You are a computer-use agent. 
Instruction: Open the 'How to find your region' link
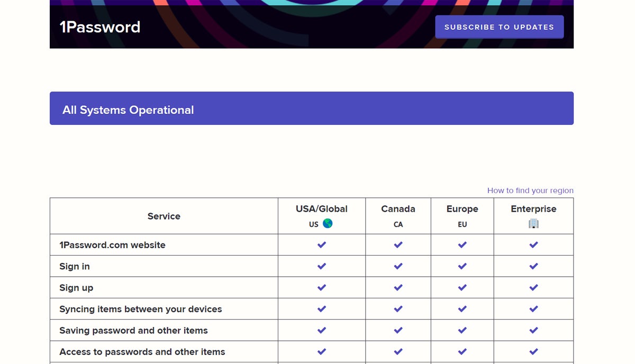tap(530, 190)
